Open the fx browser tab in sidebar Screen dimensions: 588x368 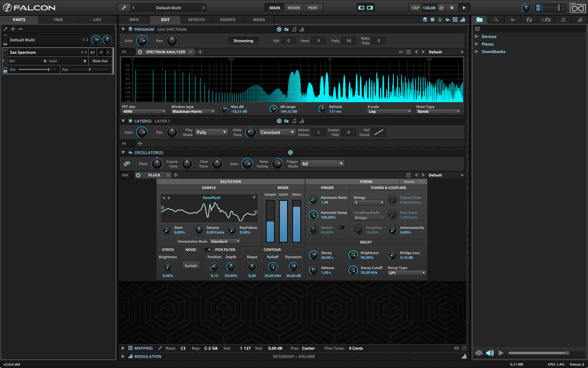[x=529, y=20]
